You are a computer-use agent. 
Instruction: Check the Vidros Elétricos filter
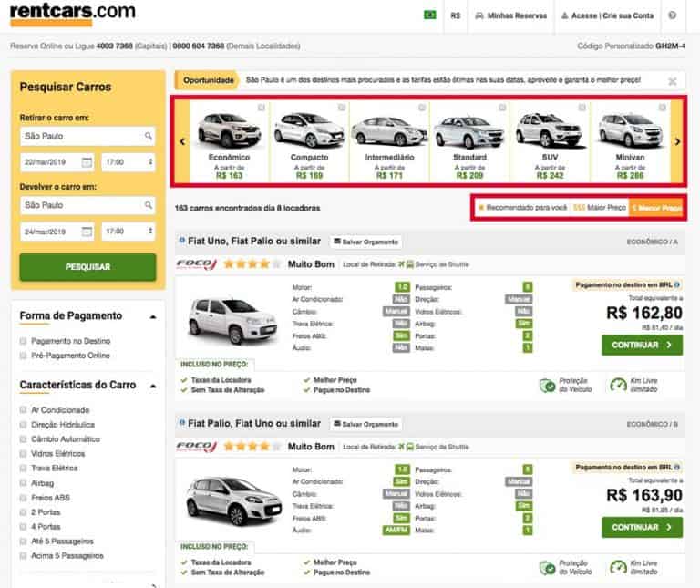pyautogui.click(x=23, y=454)
